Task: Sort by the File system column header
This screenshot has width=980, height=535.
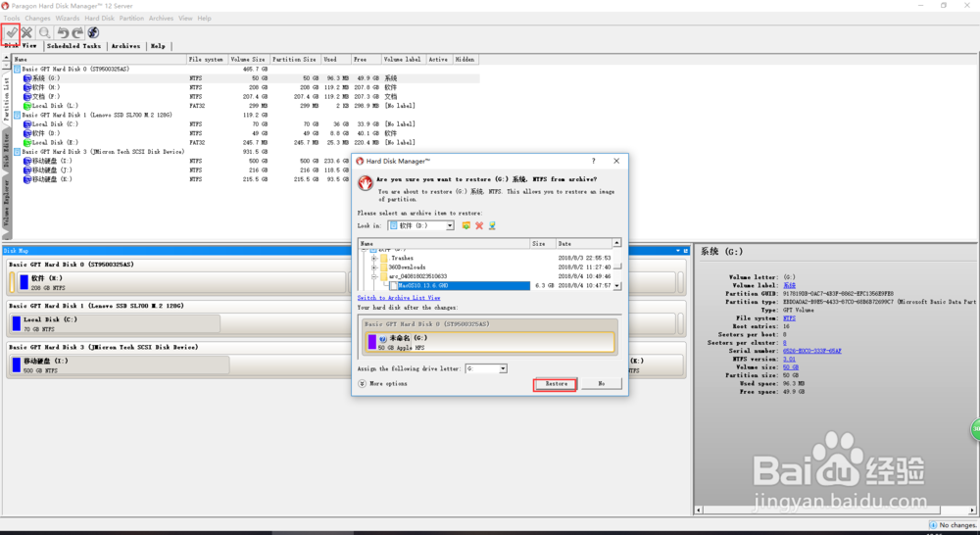Action: pos(207,60)
